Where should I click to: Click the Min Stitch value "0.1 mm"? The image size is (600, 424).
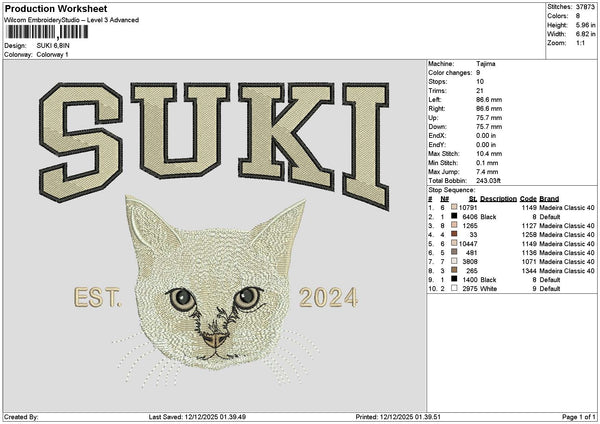tap(488, 163)
